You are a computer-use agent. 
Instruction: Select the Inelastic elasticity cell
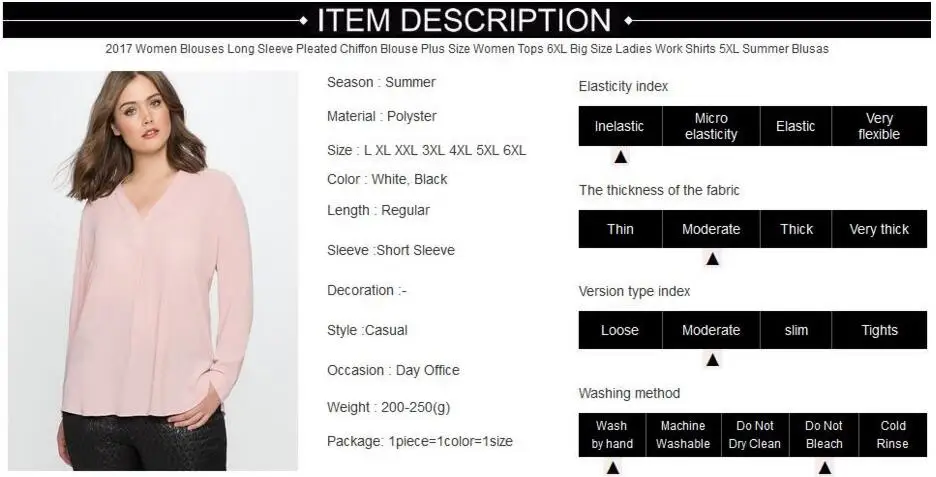coord(620,126)
